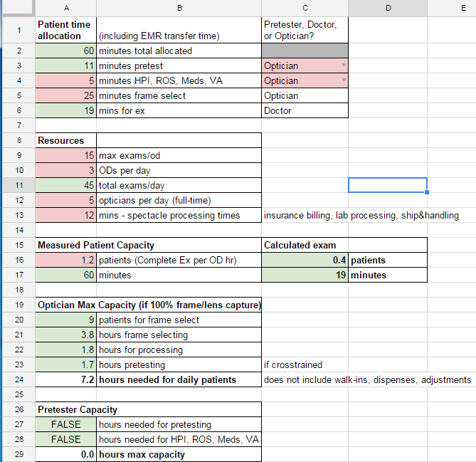Click 'mins - spectacle processing times' cell
This screenshot has height=462, width=476.
tap(179, 215)
